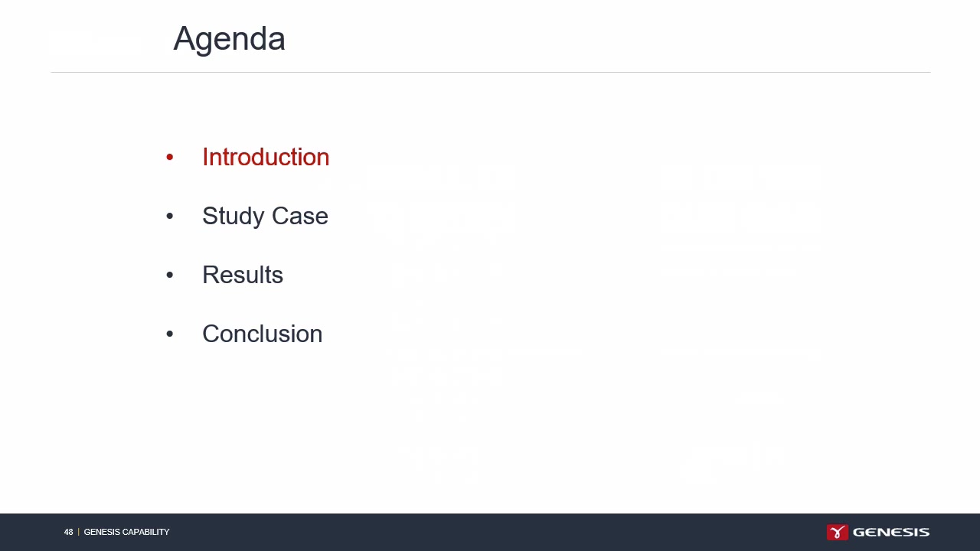Click the Agenda slide title
Image resolution: width=980 pixels, height=551 pixels.
(x=229, y=39)
